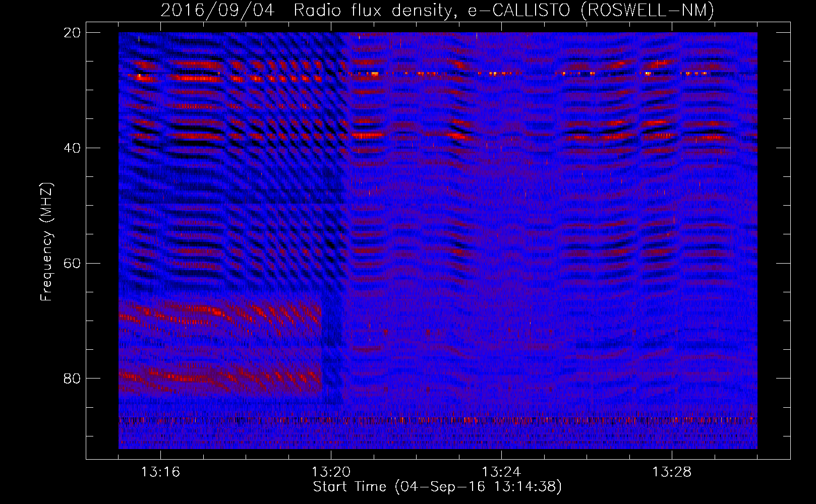The width and height of the screenshot is (816, 504).
Task: Click the '60' frequency tick label
Action: (x=72, y=264)
